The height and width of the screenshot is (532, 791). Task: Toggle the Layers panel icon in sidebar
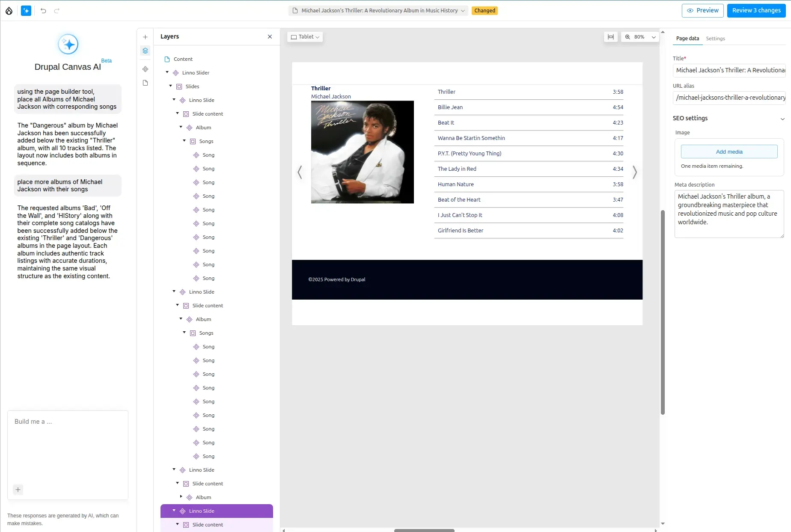coord(145,51)
